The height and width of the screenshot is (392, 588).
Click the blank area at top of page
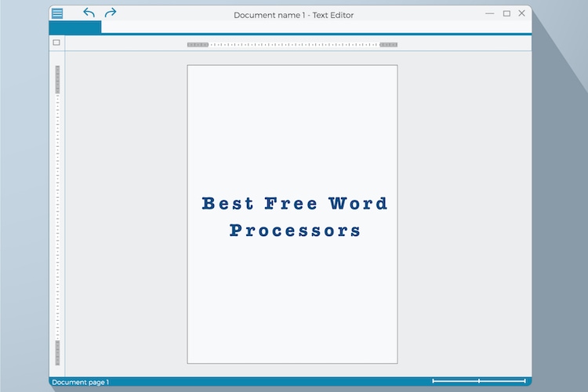[x=292, y=102]
